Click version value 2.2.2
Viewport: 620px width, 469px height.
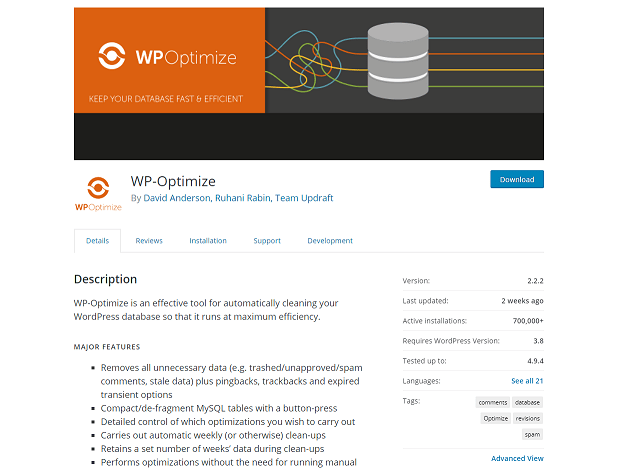click(535, 281)
